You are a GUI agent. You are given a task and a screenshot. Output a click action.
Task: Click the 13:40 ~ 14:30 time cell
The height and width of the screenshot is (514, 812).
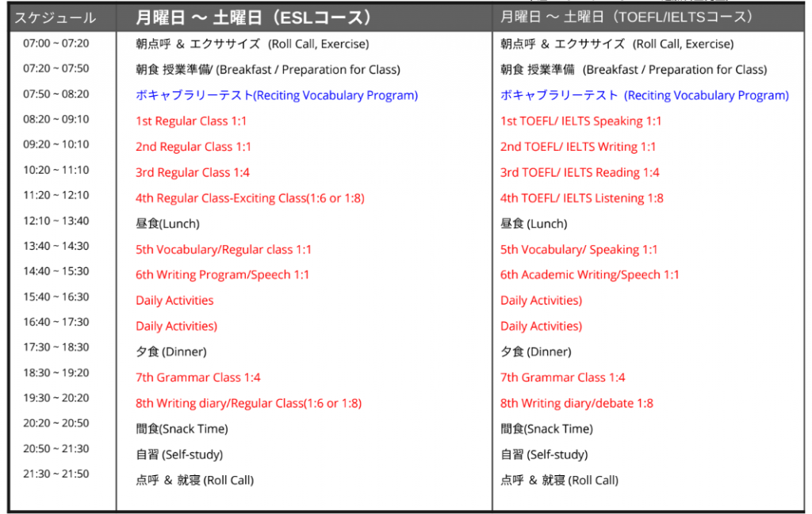(56, 246)
